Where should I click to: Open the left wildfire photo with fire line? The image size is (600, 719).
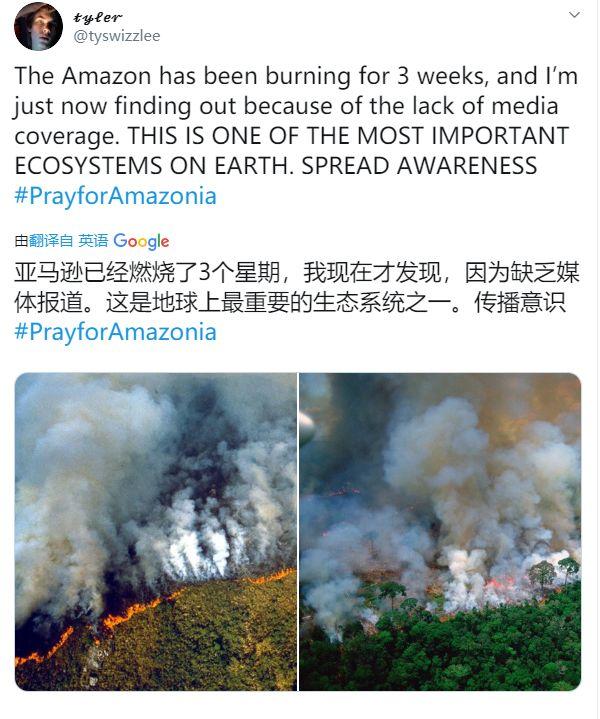(x=156, y=531)
